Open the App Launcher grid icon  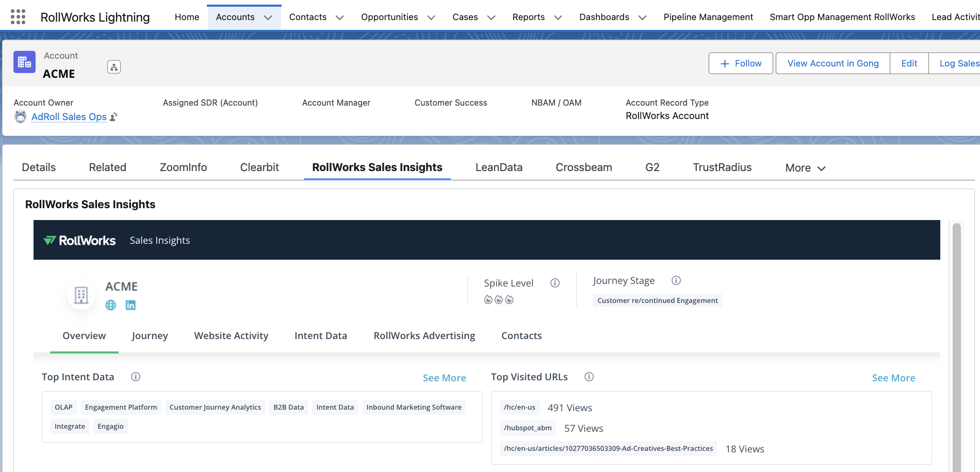tap(18, 17)
